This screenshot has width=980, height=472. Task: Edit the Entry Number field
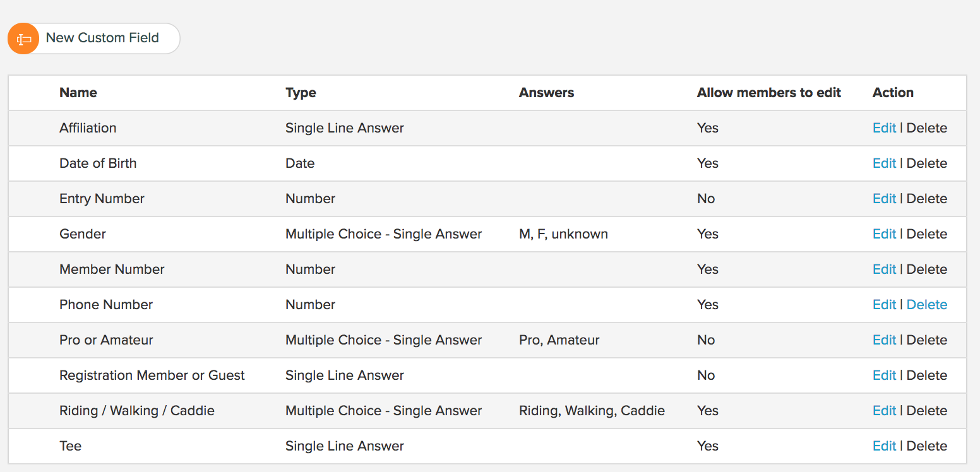tap(884, 199)
